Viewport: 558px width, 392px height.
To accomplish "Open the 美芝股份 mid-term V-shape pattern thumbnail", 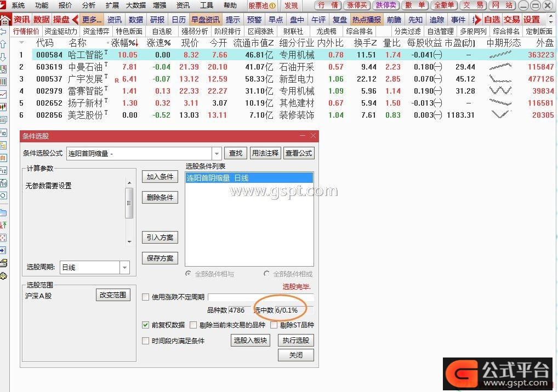I will pyautogui.click(x=500, y=115).
